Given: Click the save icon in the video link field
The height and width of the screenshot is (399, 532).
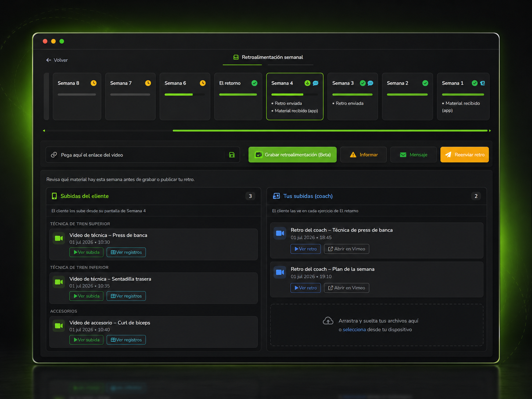Looking at the screenshot, I should tap(232, 155).
